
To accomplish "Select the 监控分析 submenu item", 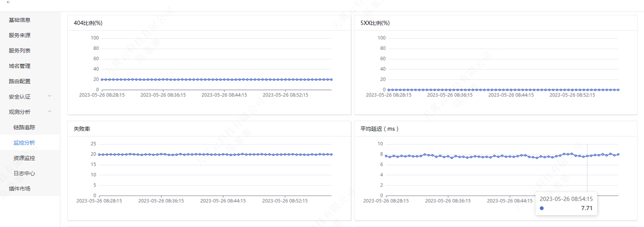I will pyautogui.click(x=24, y=143).
